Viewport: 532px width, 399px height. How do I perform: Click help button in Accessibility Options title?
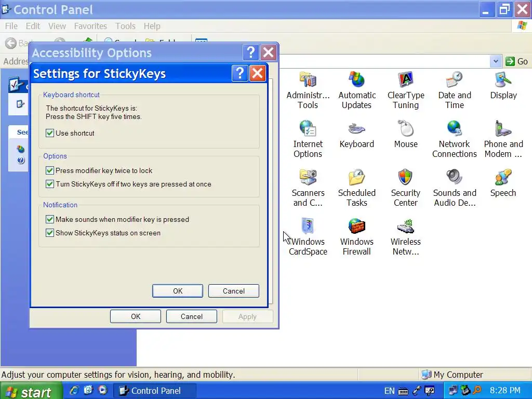tap(251, 52)
